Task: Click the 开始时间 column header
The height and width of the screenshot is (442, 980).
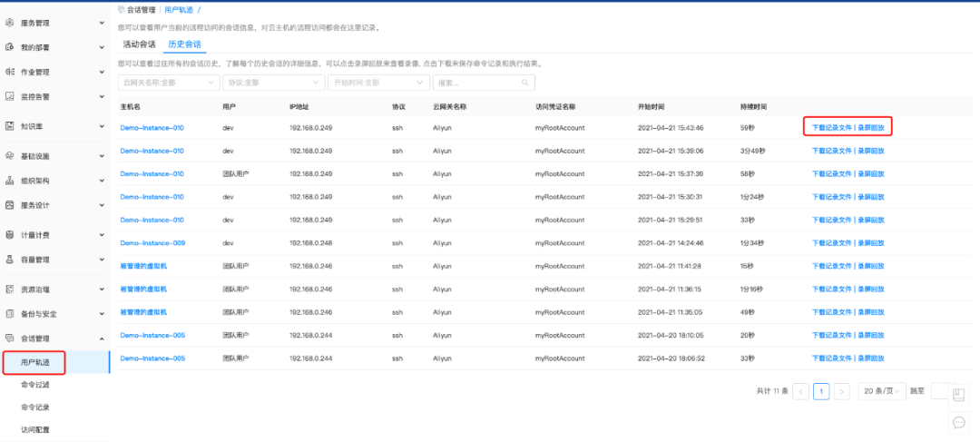Action: (x=652, y=107)
